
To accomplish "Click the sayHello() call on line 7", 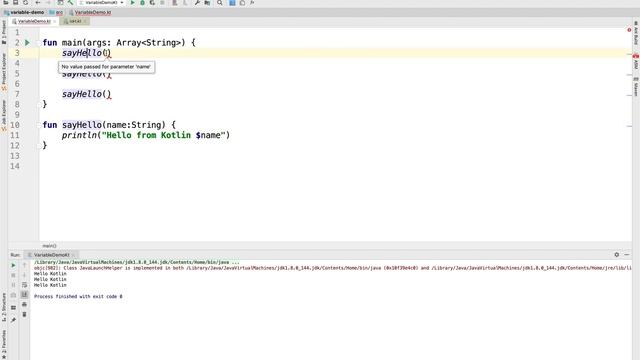I will (86, 94).
